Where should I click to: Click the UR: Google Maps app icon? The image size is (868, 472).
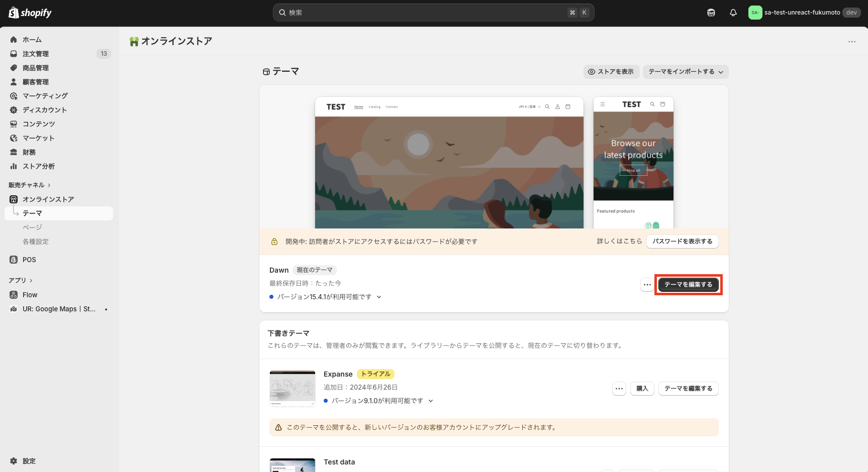(x=14, y=309)
